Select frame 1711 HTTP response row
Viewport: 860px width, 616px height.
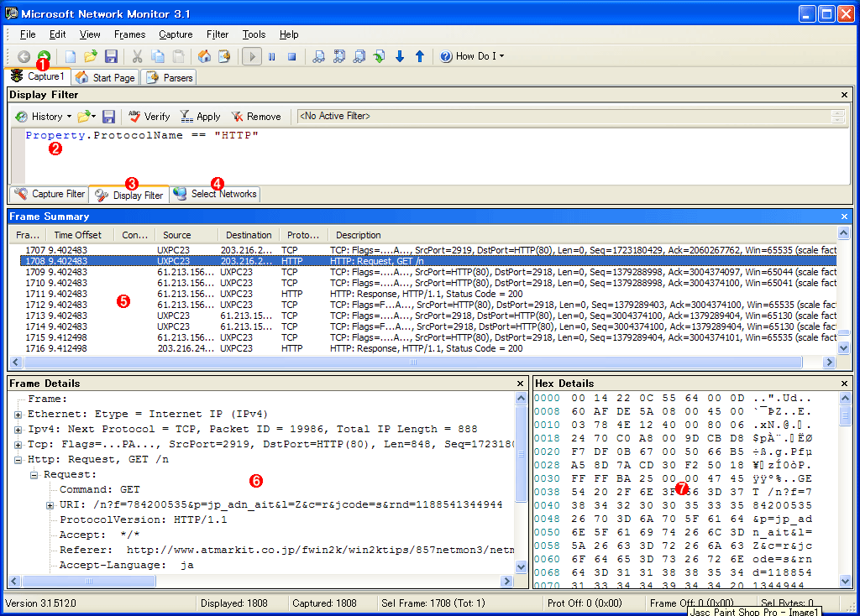[x=427, y=294]
